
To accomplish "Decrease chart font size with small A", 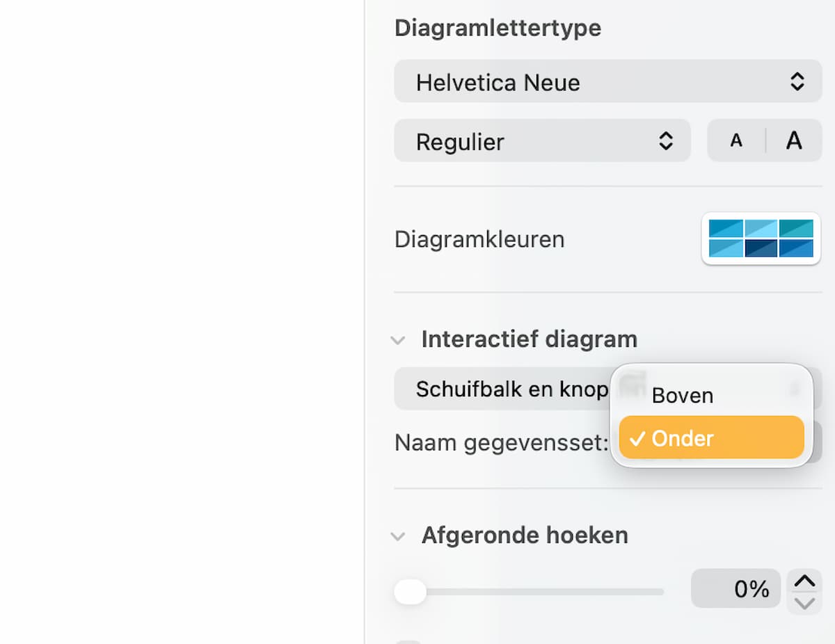I will click(x=736, y=141).
